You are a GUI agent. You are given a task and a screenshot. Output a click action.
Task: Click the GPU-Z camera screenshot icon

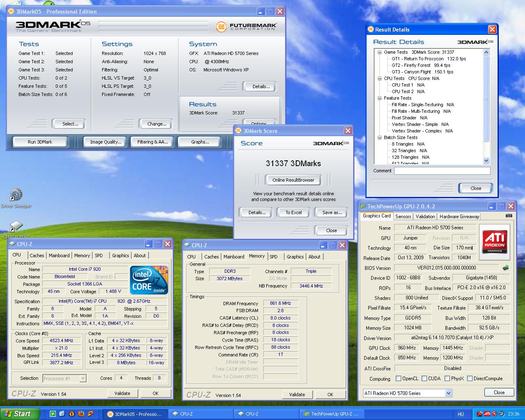pyautogui.click(x=509, y=216)
